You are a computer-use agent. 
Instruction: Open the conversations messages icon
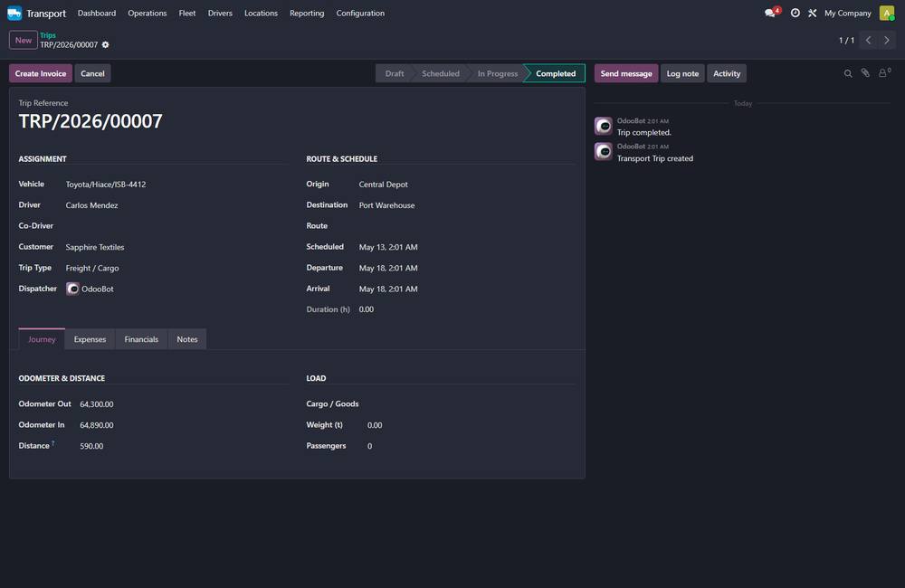pyautogui.click(x=771, y=13)
